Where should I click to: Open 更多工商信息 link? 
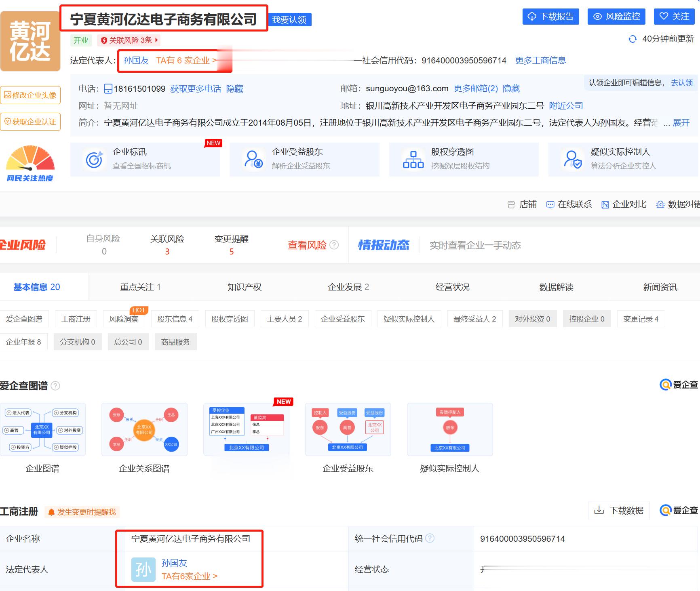coord(540,61)
